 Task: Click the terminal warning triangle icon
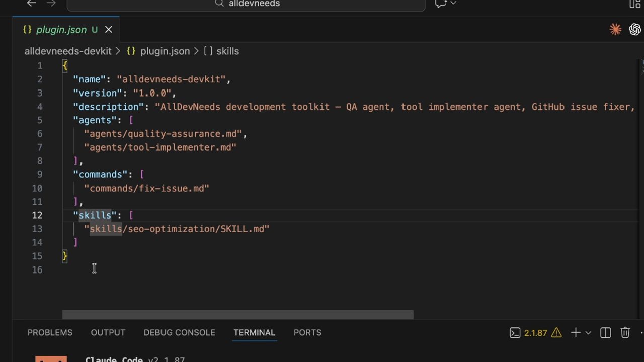tap(556, 333)
